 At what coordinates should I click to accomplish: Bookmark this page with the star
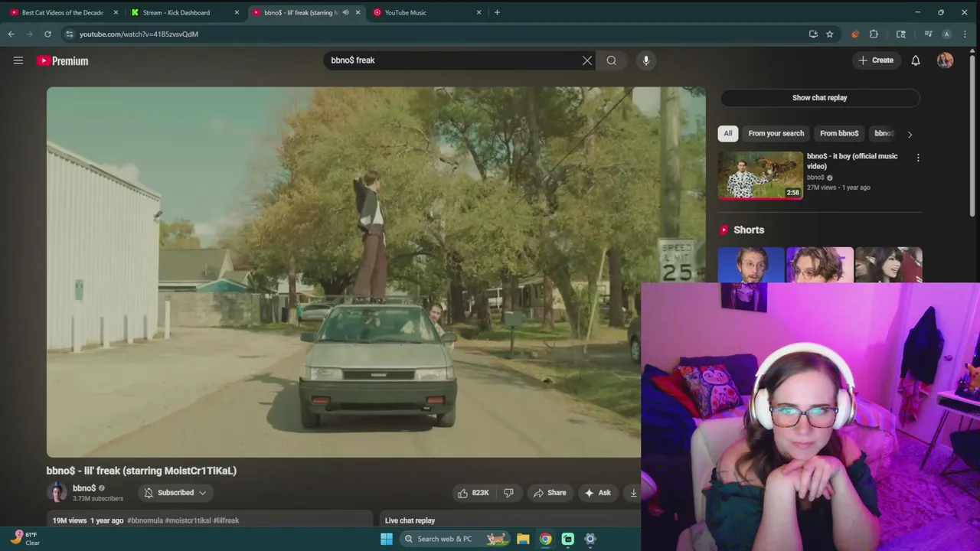(830, 34)
